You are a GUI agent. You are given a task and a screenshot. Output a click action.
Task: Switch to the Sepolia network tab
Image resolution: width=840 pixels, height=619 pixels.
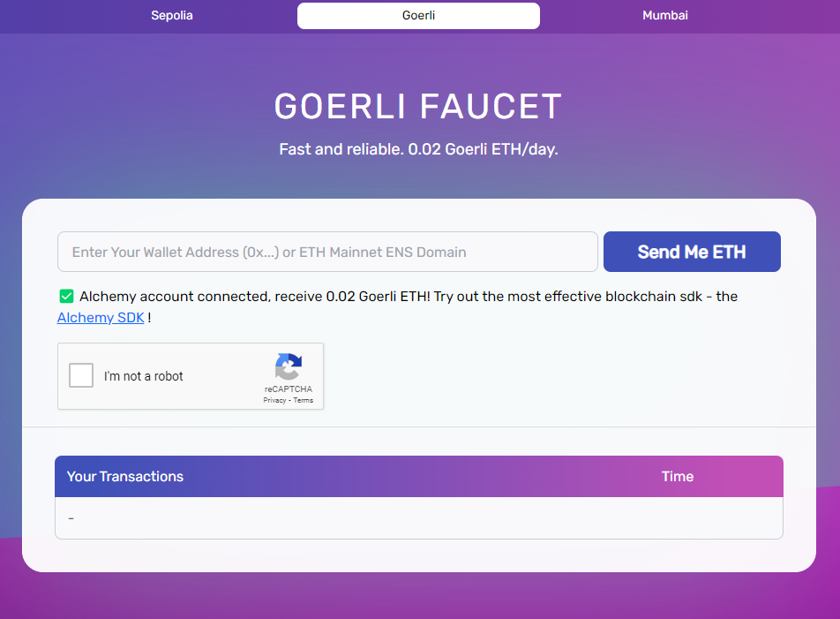pos(171,16)
